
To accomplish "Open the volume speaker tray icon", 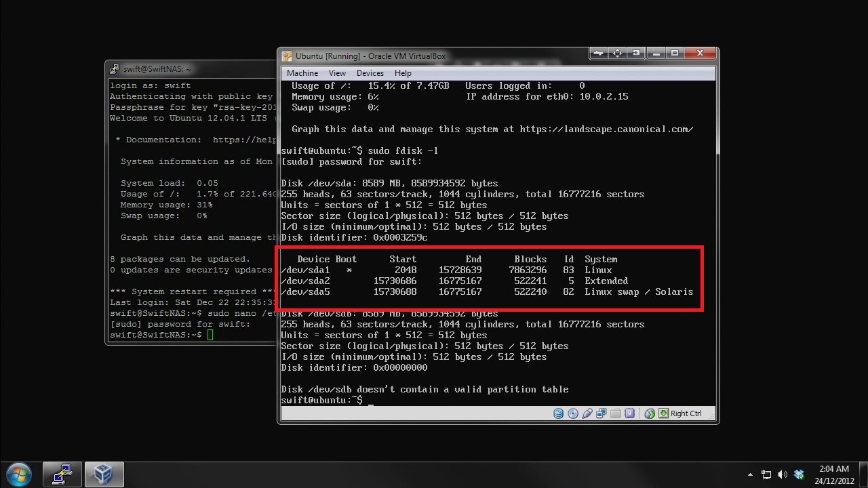I will (x=783, y=474).
